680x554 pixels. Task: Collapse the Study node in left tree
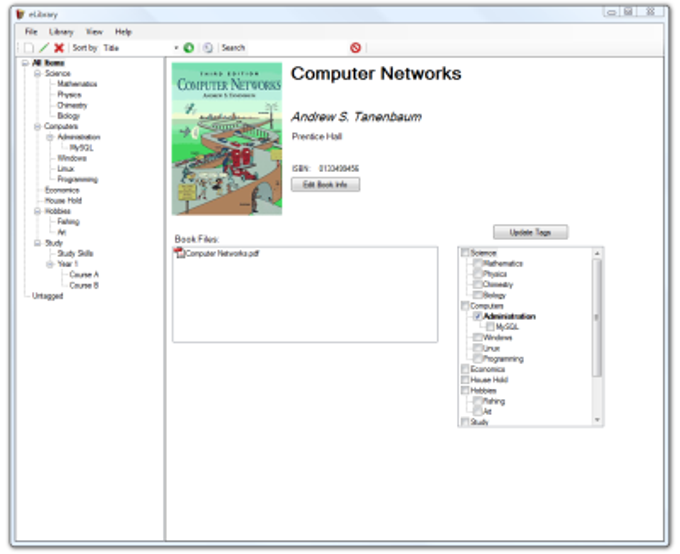click(38, 243)
